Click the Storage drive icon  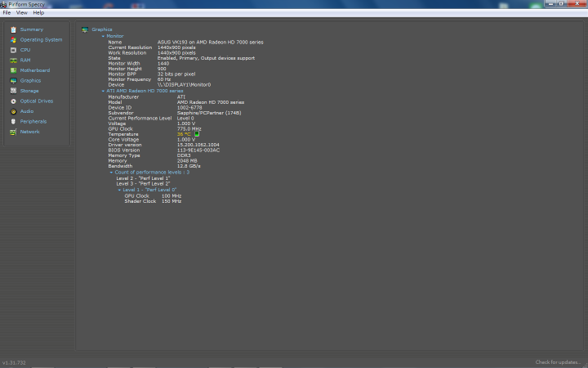click(x=14, y=91)
